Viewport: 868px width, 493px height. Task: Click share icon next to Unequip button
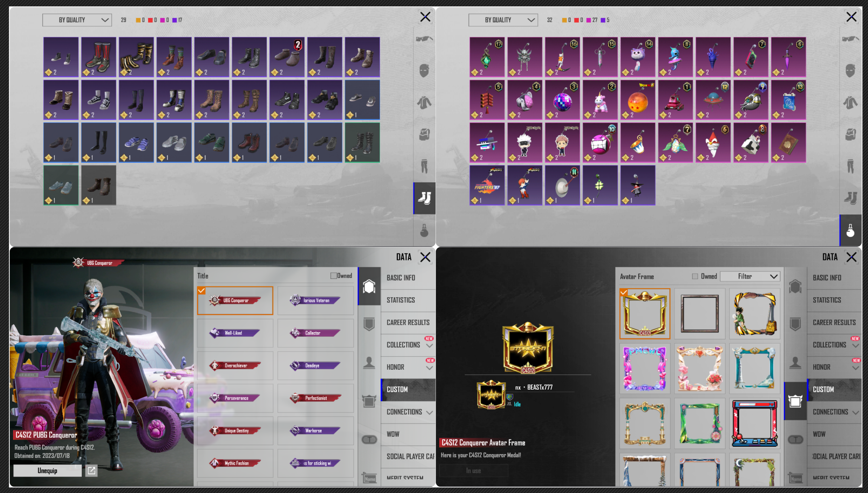tap(91, 471)
